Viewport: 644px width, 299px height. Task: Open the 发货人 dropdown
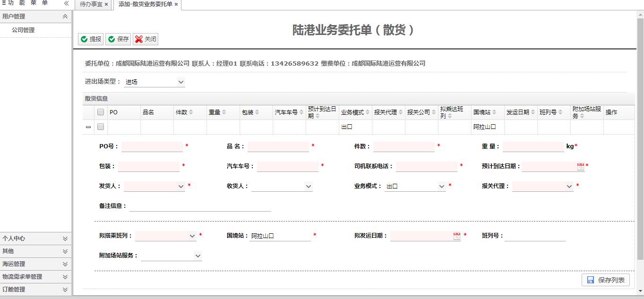click(x=155, y=187)
